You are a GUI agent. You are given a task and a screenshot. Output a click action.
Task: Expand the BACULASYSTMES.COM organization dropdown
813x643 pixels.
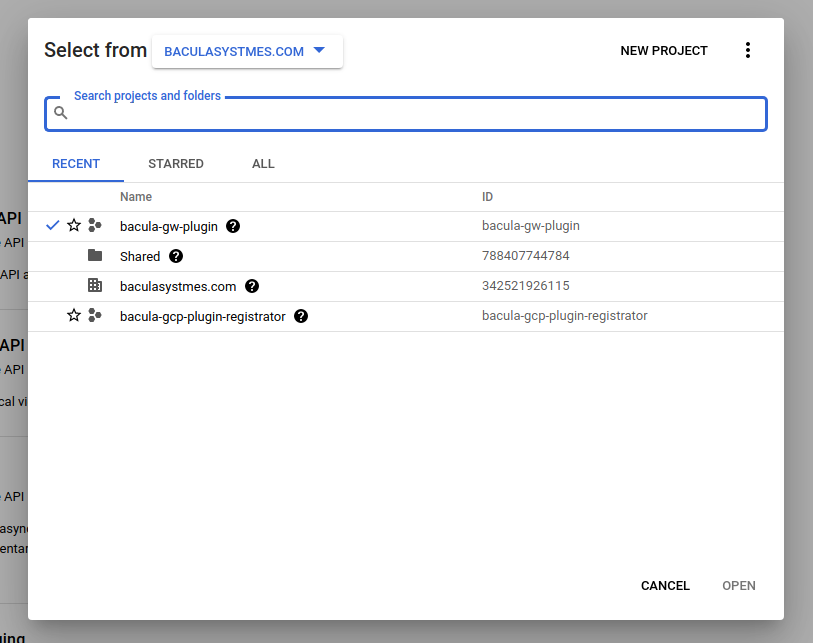pos(247,51)
